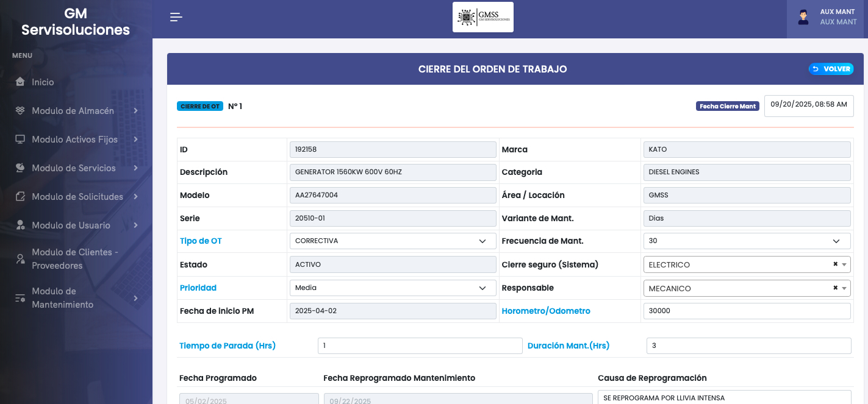Click the Horometro/Odometro input field
The width and height of the screenshot is (868, 404).
pyautogui.click(x=747, y=311)
